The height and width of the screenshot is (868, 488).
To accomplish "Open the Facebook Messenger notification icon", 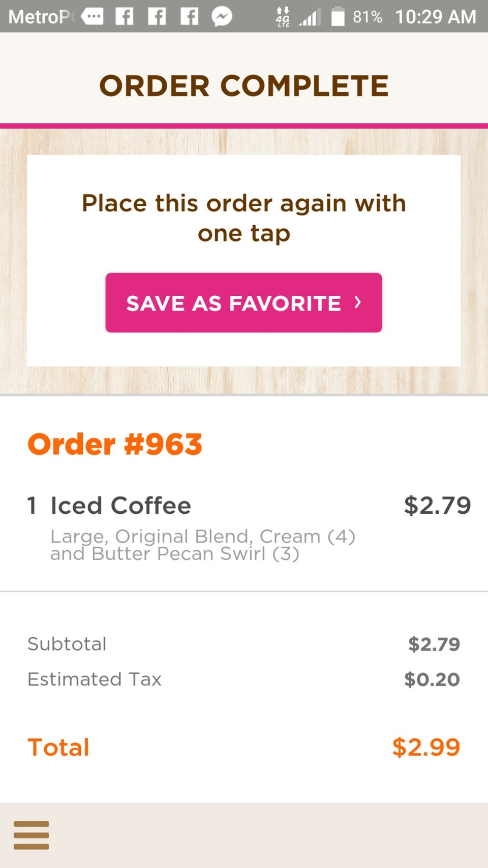I will [x=221, y=16].
